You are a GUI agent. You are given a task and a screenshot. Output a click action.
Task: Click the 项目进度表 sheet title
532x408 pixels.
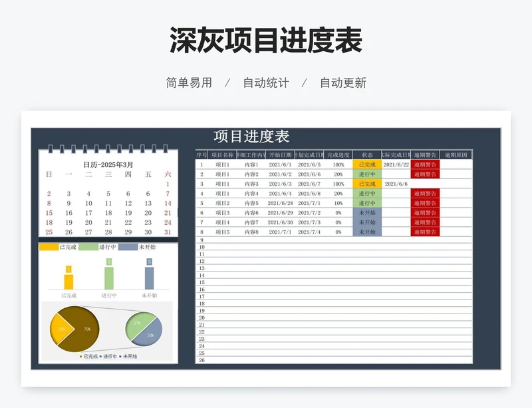click(x=251, y=136)
